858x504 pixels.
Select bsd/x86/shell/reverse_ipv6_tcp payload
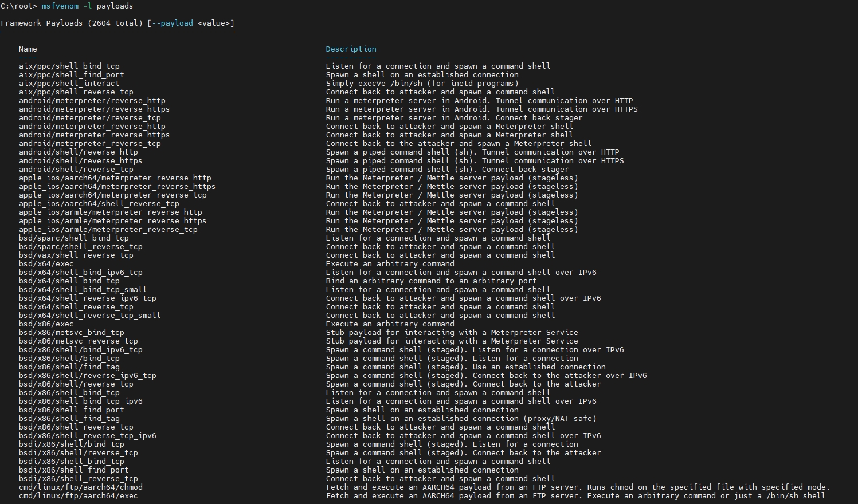coord(88,376)
